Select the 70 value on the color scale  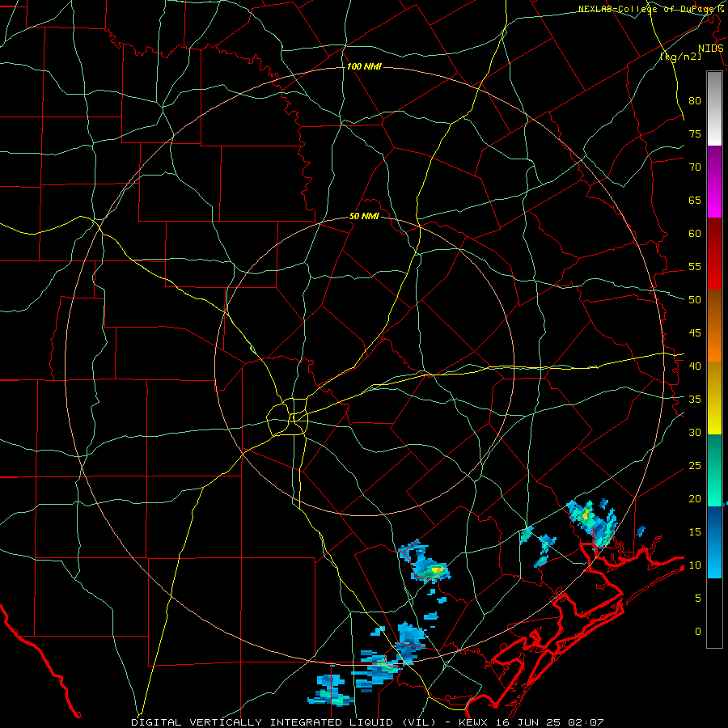tap(695, 167)
